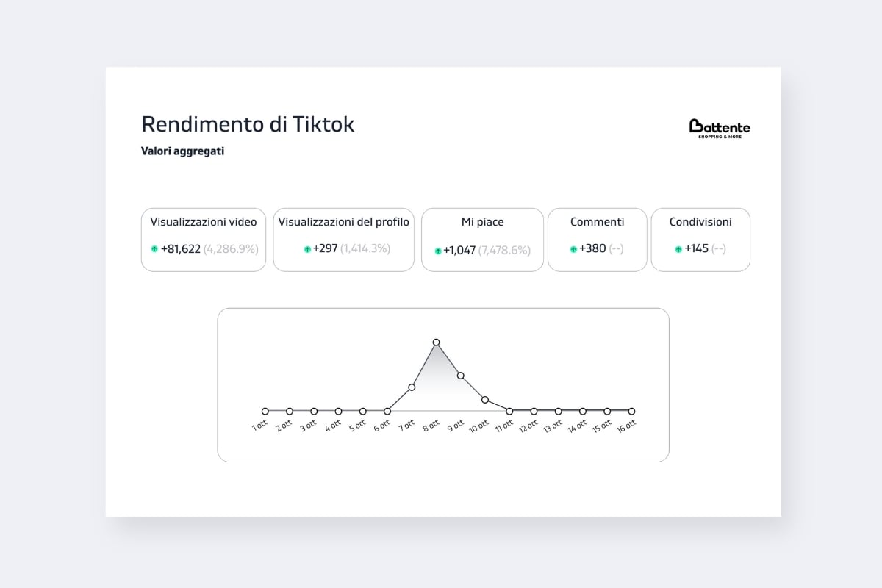Select the peak data point on 8 ott
Viewport: 882px width, 588px height.
(436, 343)
